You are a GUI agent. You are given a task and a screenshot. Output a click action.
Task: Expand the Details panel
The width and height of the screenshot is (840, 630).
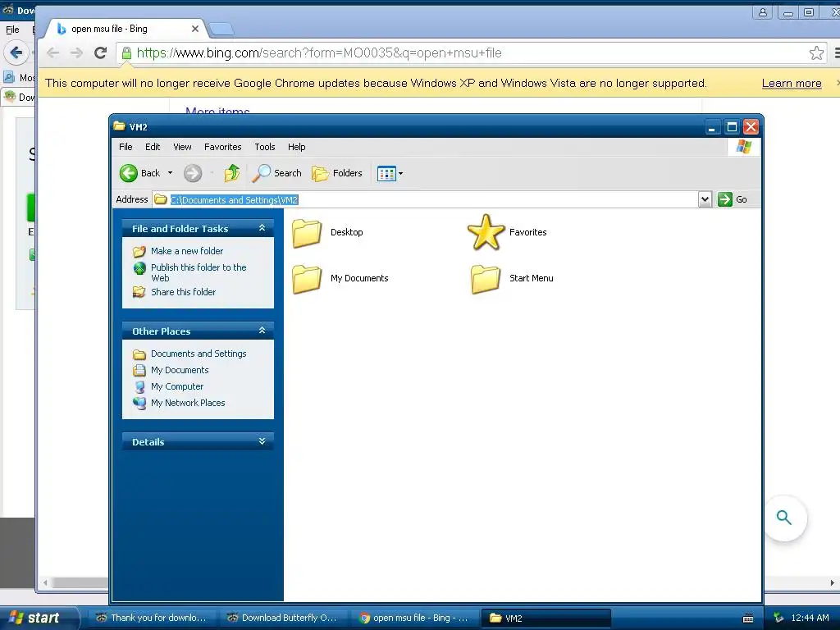tap(262, 441)
